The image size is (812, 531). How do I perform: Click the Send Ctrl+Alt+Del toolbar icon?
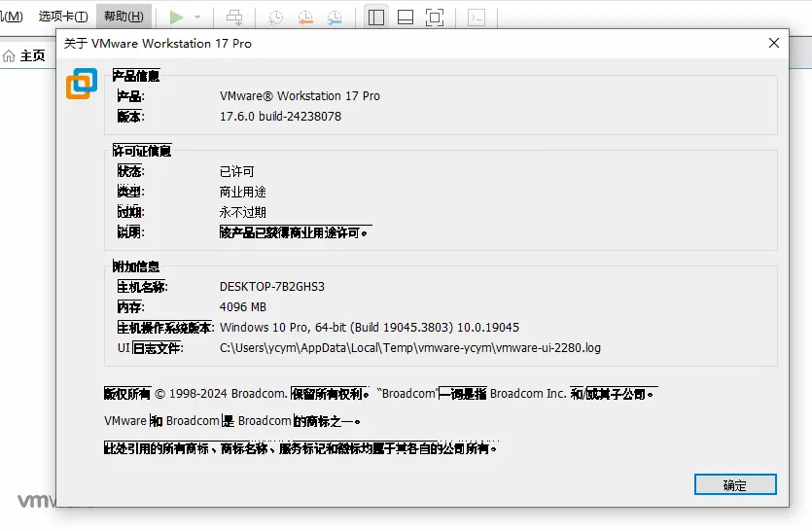point(234,18)
